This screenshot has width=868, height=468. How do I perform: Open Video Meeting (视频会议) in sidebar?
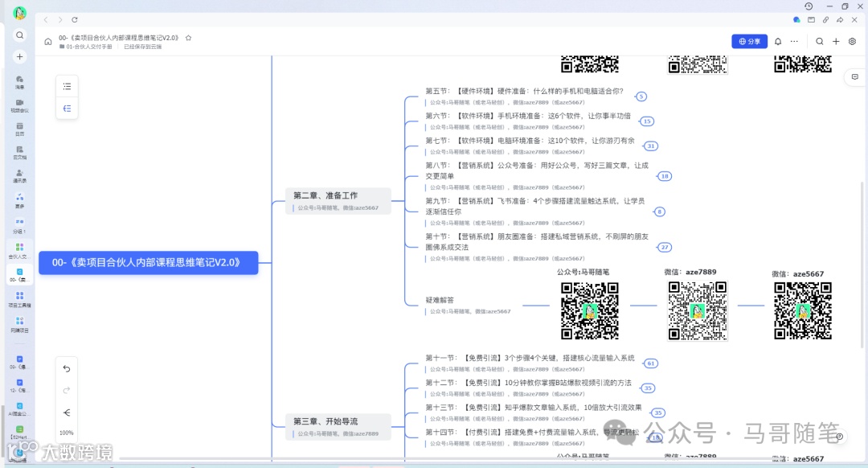click(x=19, y=105)
